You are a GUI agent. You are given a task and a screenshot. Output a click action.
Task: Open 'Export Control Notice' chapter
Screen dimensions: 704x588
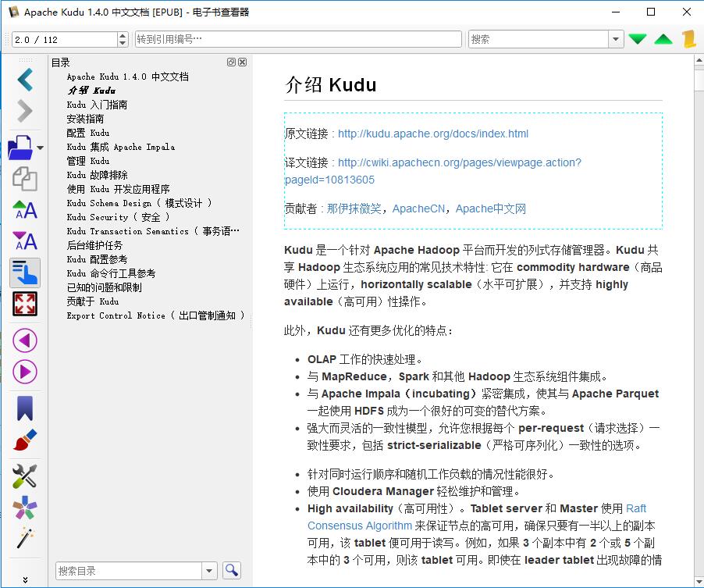pyautogui.click(x=156, y=315)
